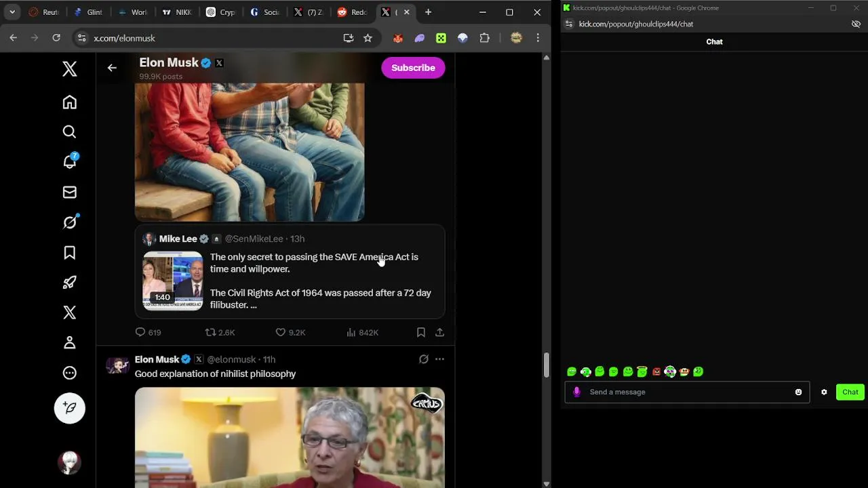Image resolution: width=868 pixels, height=488 pixels.
Task: Open @elonmusk handle on nihilist post
Action: coord(231,359)
